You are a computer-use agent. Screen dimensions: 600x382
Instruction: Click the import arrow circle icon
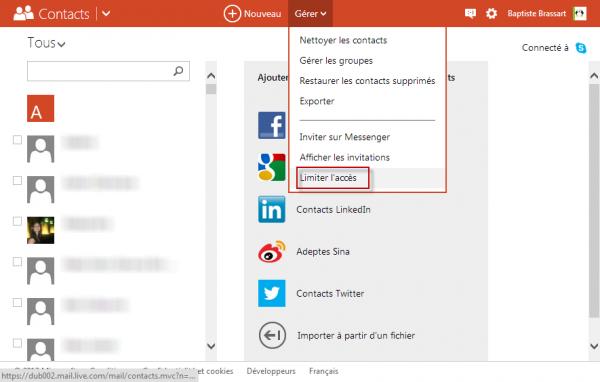point(272,335)
